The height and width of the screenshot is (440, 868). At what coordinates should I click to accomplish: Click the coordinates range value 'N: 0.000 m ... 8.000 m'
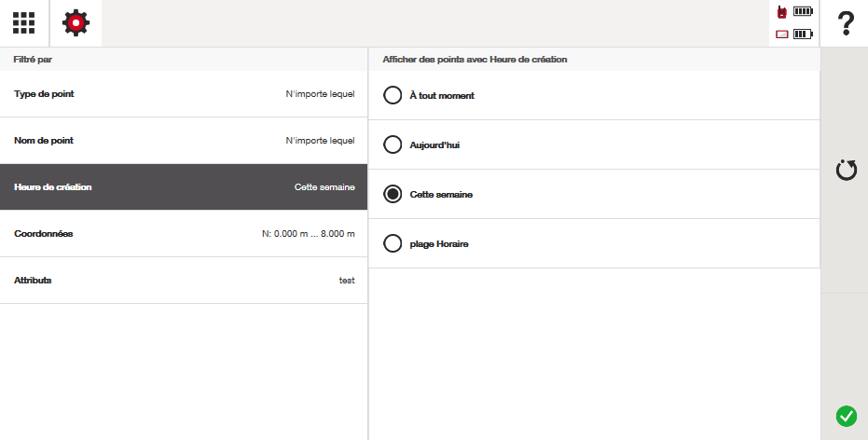pos(308,234)
